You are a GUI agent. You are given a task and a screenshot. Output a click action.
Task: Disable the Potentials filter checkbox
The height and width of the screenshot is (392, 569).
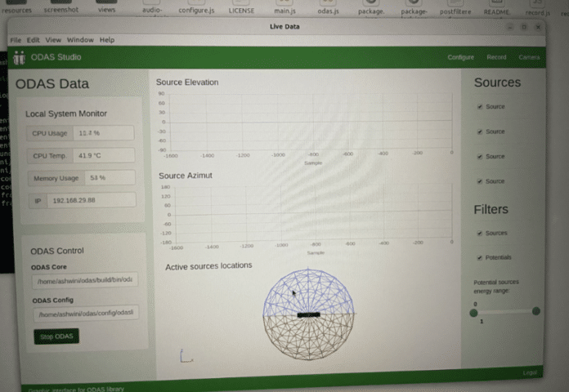[479, 257]
